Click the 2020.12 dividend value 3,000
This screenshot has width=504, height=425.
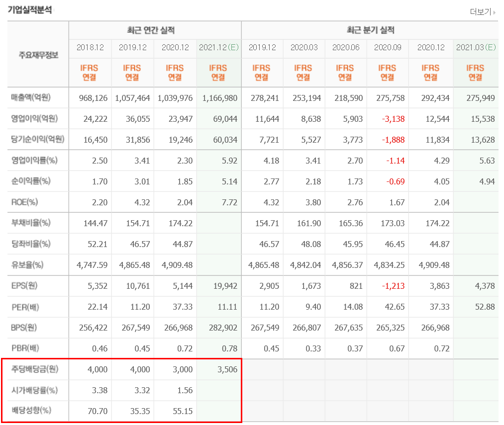(x=183, y=369)
